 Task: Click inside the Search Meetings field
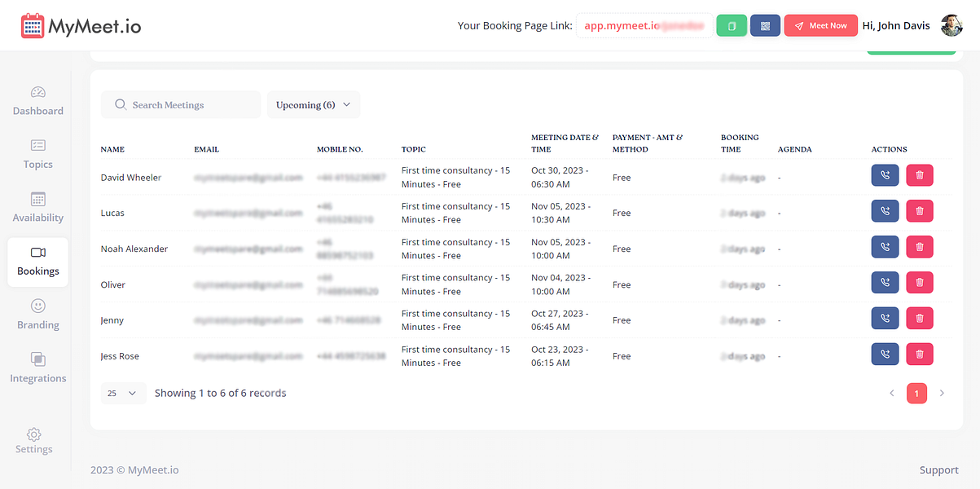[x=180, y=104]
